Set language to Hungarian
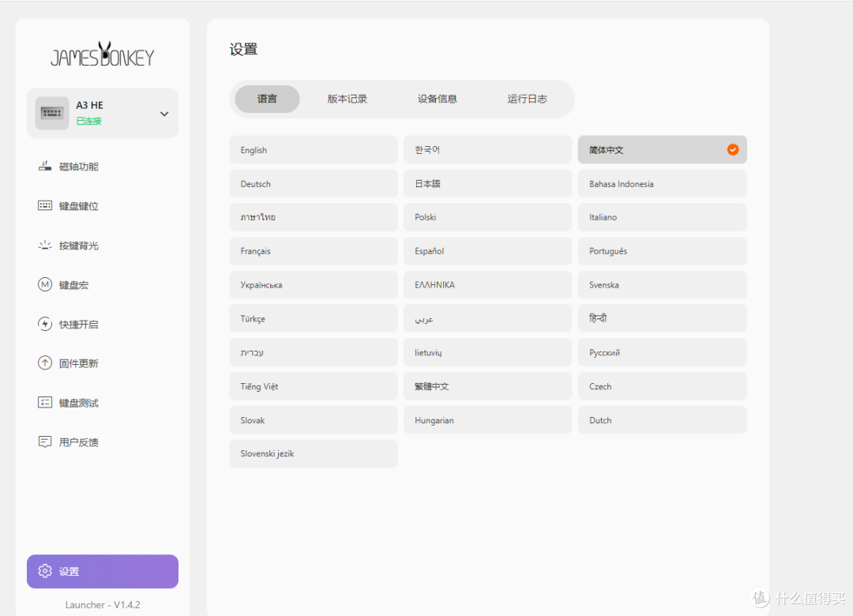Image resolution: width=853 pixels, height=616 pixels. pos(488,419)
